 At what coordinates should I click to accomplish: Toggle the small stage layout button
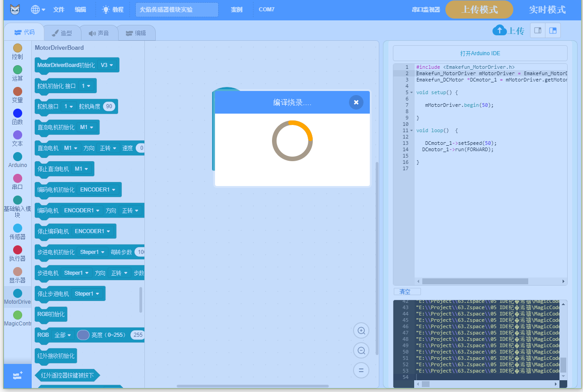(x=538, y=30)
